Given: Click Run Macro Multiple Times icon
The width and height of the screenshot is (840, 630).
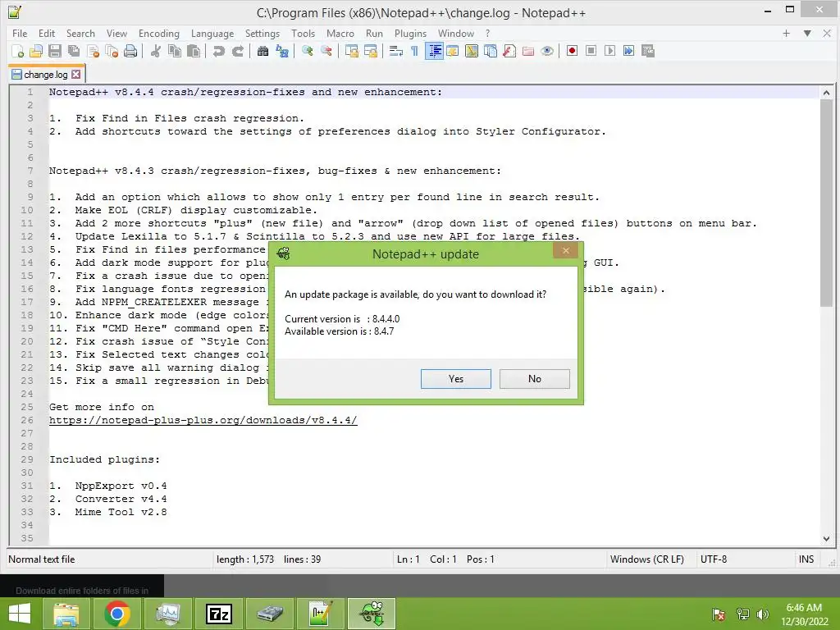Looking at the screenshot, I should tap(628, 51).
